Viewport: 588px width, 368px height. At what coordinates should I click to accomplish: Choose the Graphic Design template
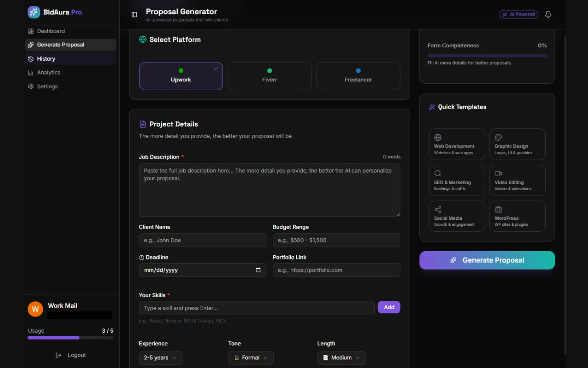tap(517, 144)
